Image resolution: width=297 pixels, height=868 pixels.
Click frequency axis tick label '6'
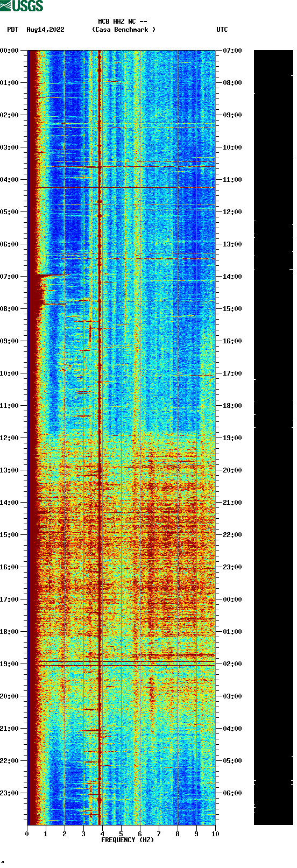(x=140, y=834)
